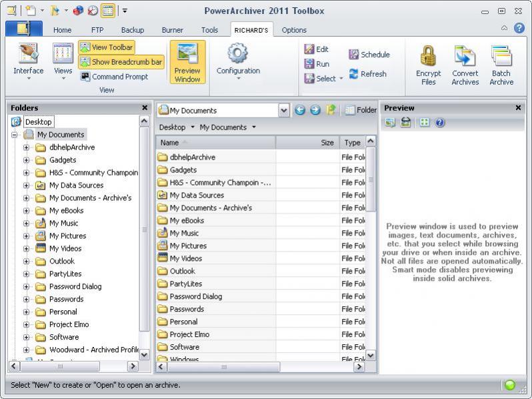532x399 pixels.
Task: Select Project Elmo in folder tree
Action: pos(69,324)
